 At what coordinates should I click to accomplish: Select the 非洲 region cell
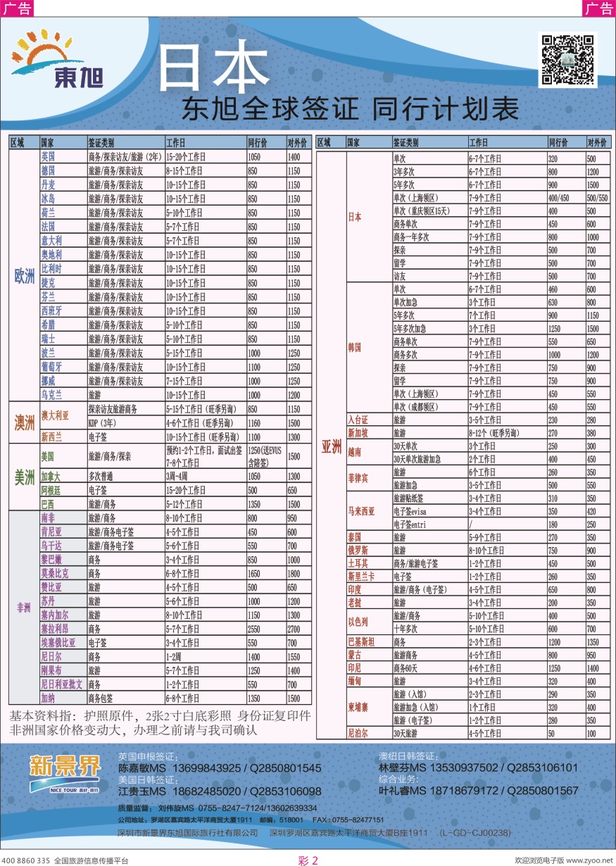tap(24, 608)
